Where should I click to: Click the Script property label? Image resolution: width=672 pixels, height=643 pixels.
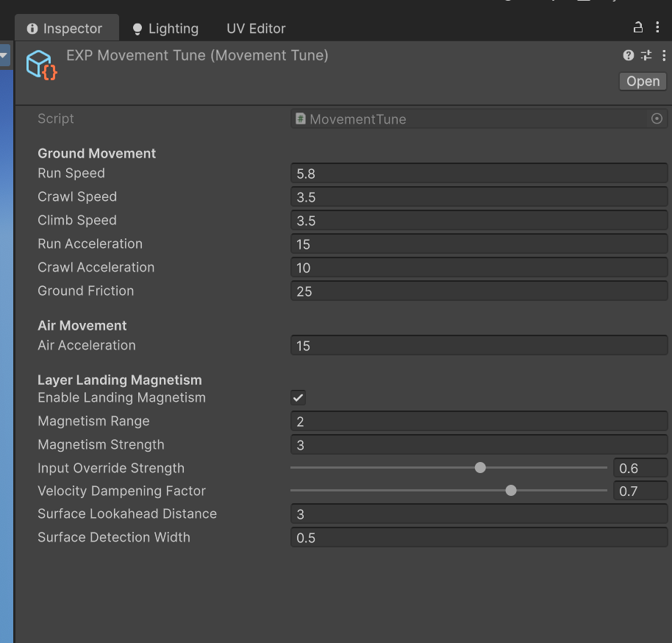pos(56,119)
